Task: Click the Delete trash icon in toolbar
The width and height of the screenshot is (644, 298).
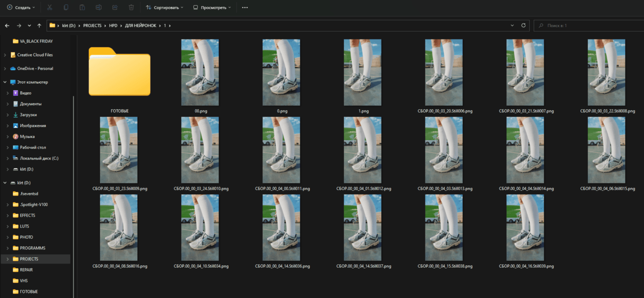Action: (x=131, y=8)
